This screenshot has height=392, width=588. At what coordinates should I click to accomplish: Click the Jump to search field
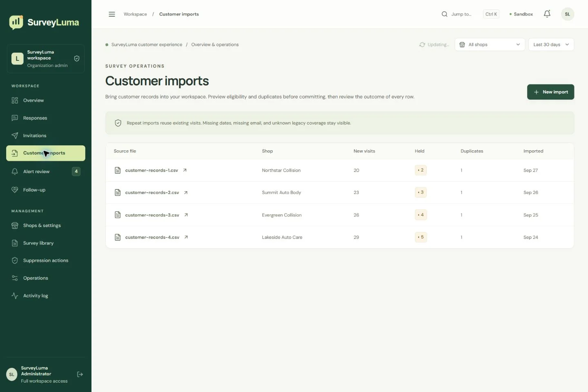(470, 14)
